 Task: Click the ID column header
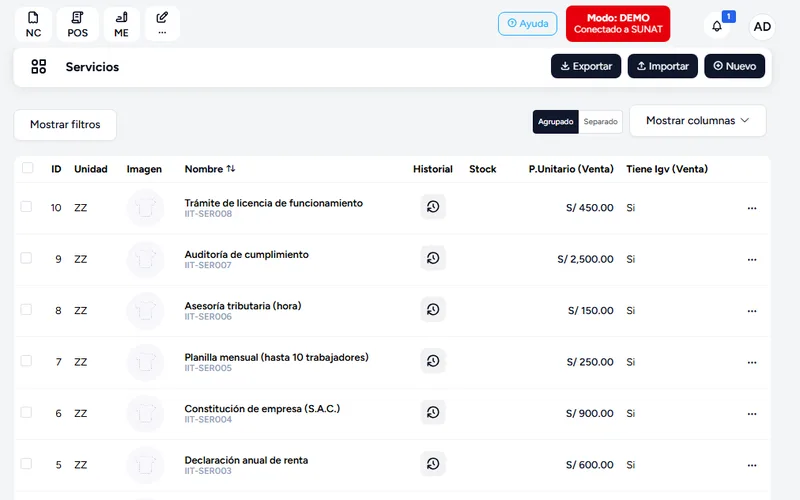[x=56, y=169]
